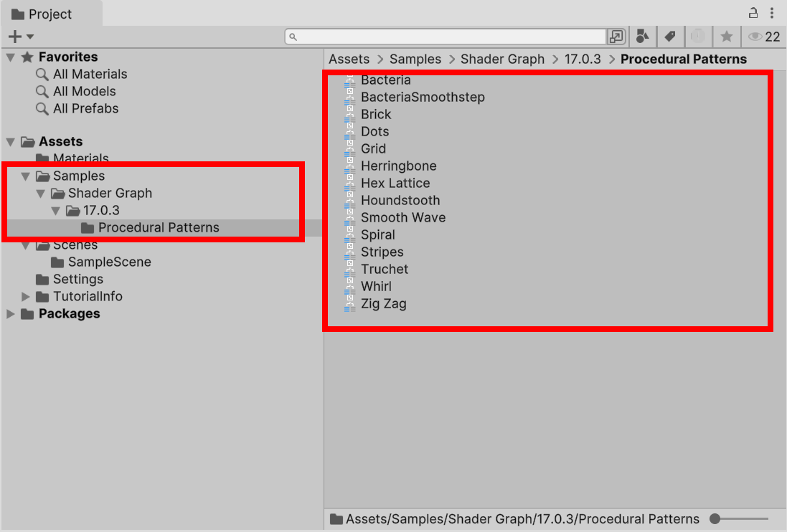Collapse the Samples folder arrow
The image size is (787, 532).
(x=26, y=176)
